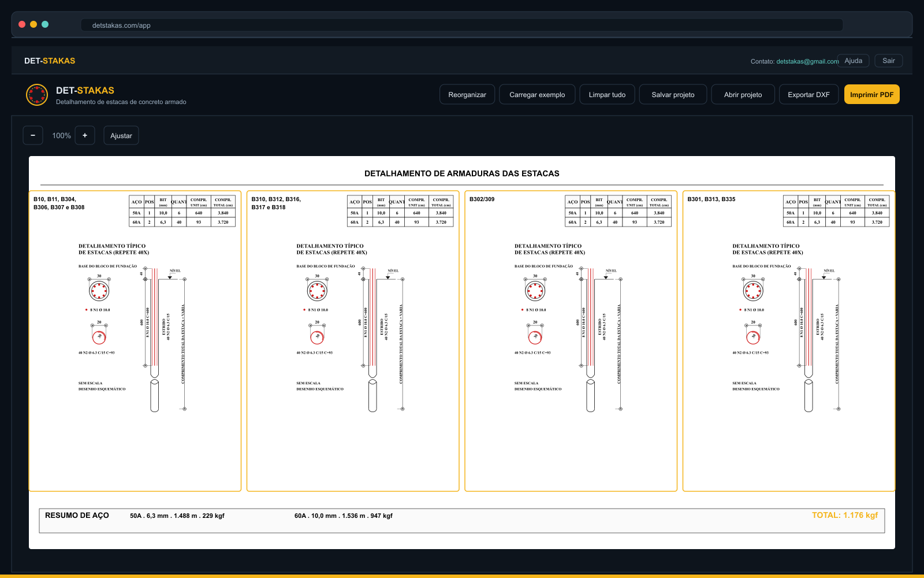
Task: Click the 100% zoom level text
Action: pyautogui.click(x=62, y=135)
